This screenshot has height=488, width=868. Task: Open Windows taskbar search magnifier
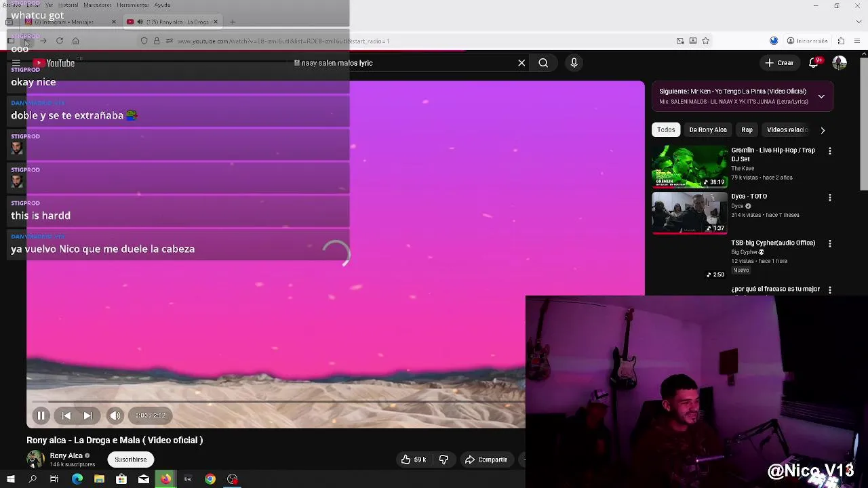(x=33, y=479)
